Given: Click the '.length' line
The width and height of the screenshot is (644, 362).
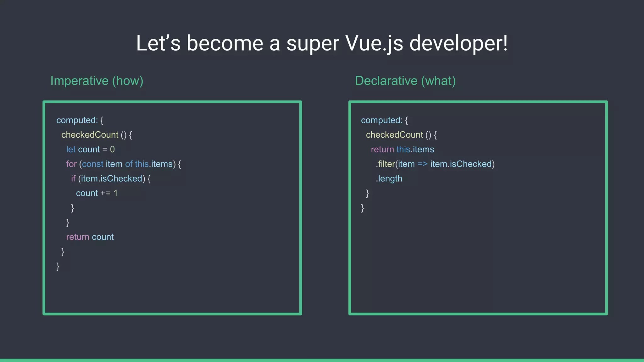Looking at the screenshot, I should click(389, 178).
